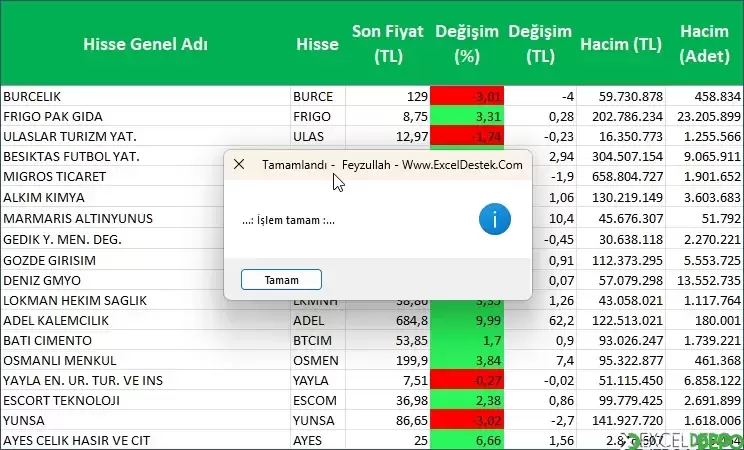Click the ADEL ticker cell
The image size is (744, 450).
point(318,320)
